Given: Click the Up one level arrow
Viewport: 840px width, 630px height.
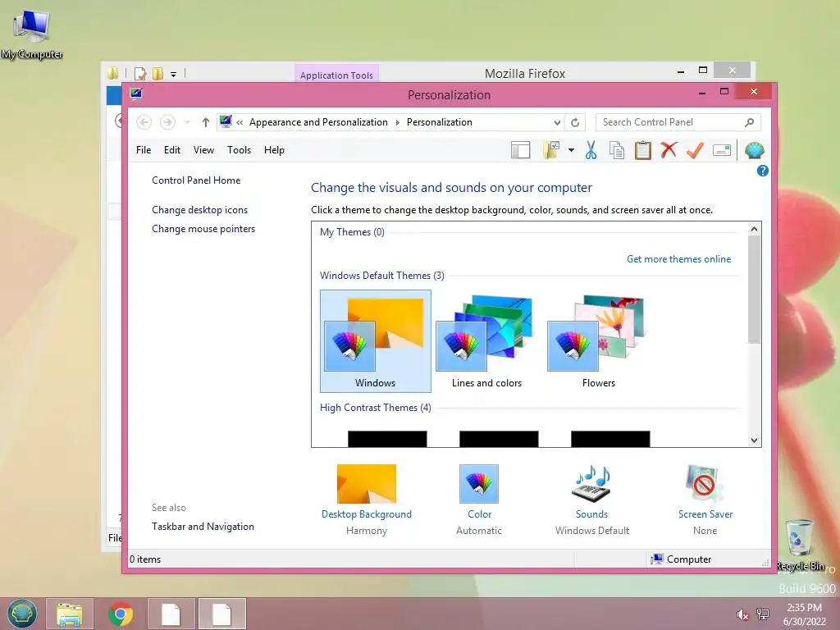Looking at the screenshot, I should click(205, 123).
